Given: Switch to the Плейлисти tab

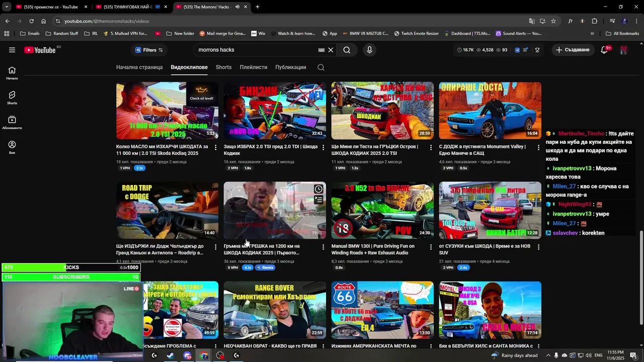Looking at the screenshot, I should tap(254, 67).
